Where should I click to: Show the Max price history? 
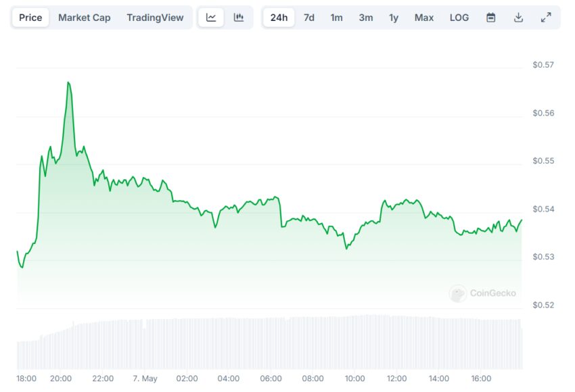[424, 17]
